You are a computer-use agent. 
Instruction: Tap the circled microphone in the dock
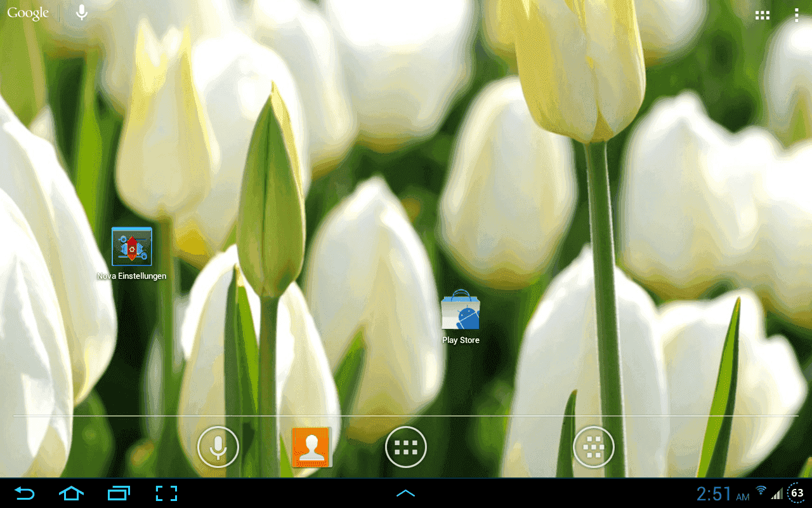(218, 447)
